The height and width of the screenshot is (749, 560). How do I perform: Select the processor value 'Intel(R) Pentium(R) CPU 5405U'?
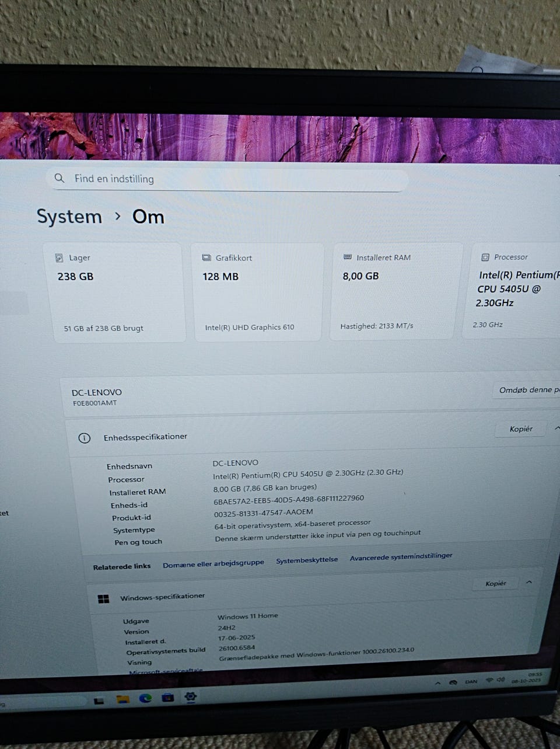pos(308,474)
